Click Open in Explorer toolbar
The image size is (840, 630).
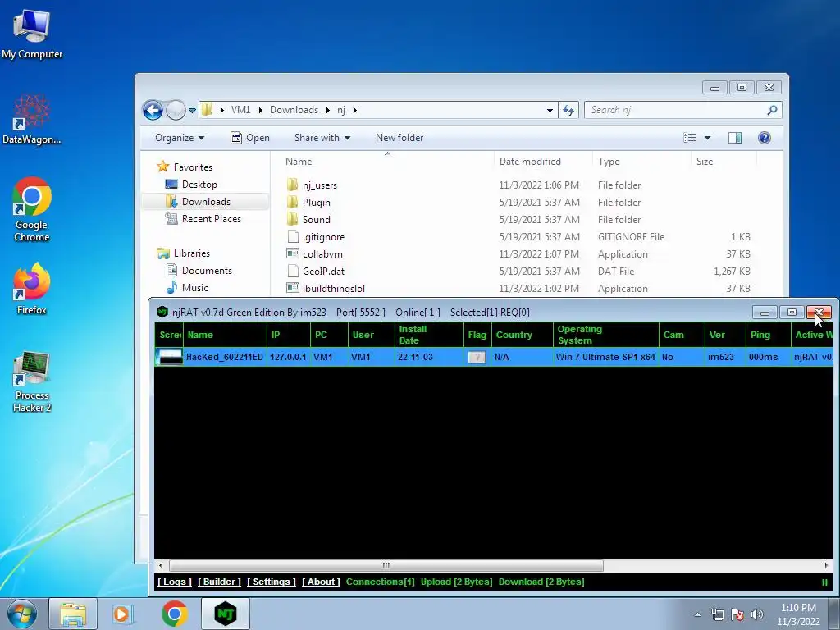[249, 138]
